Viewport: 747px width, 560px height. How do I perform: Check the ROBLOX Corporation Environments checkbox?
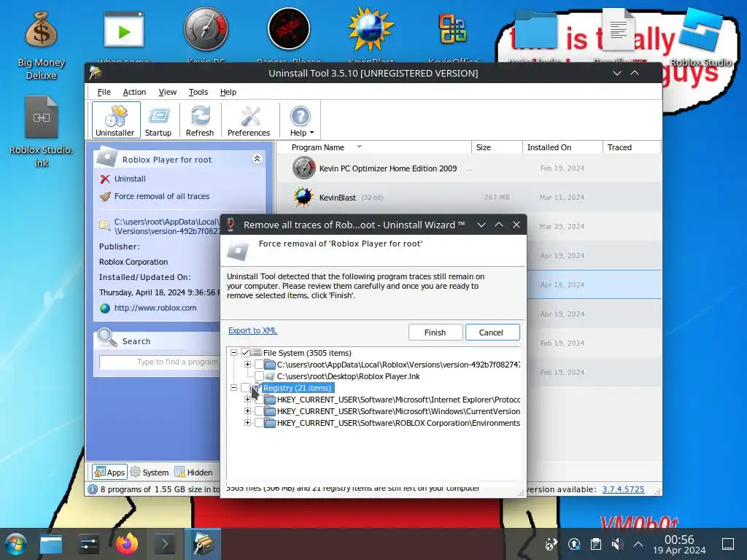(x=259, y=423)
